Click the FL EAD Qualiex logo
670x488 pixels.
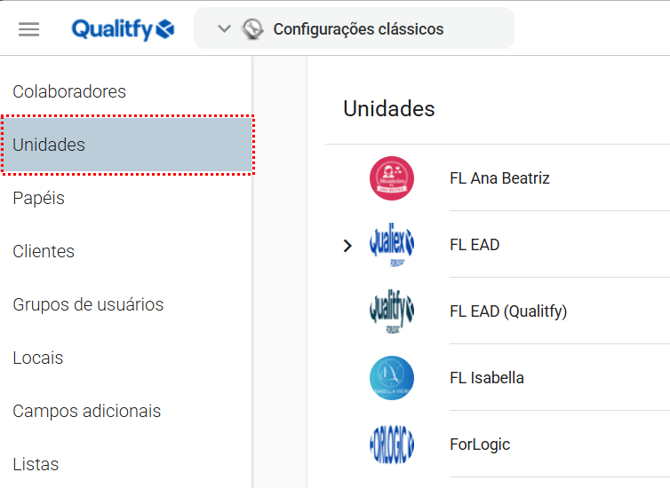click(391, 245)
